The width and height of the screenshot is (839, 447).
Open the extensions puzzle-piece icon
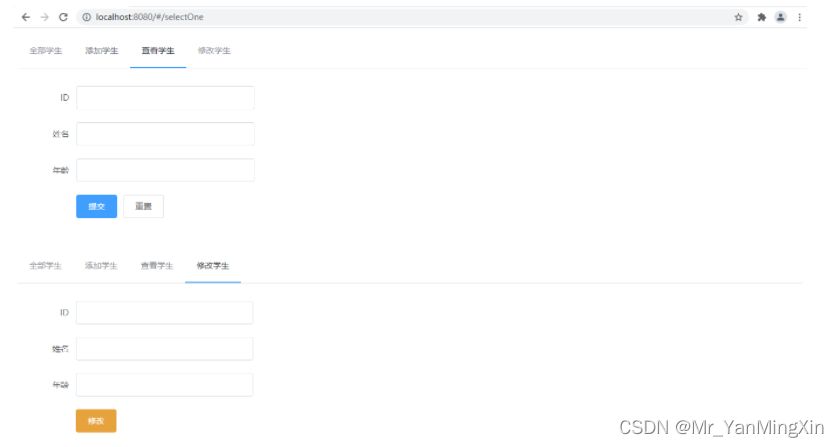pos(761,17)
